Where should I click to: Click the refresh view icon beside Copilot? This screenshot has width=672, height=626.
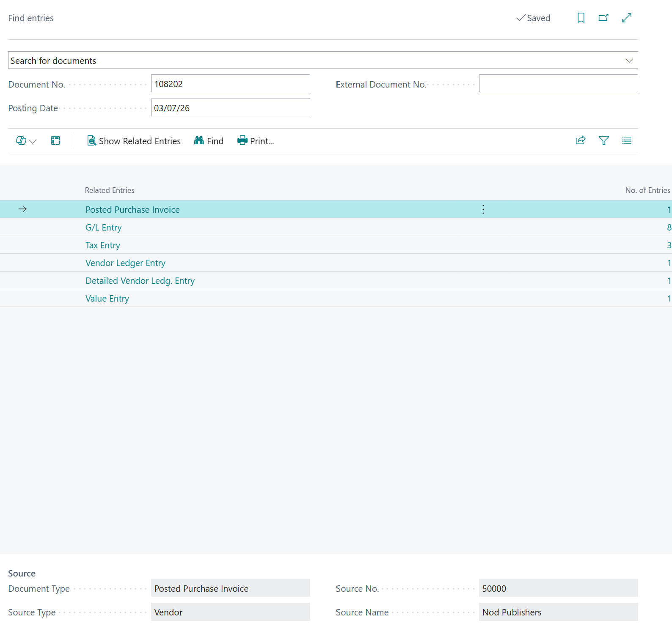[x=55, y=141]
